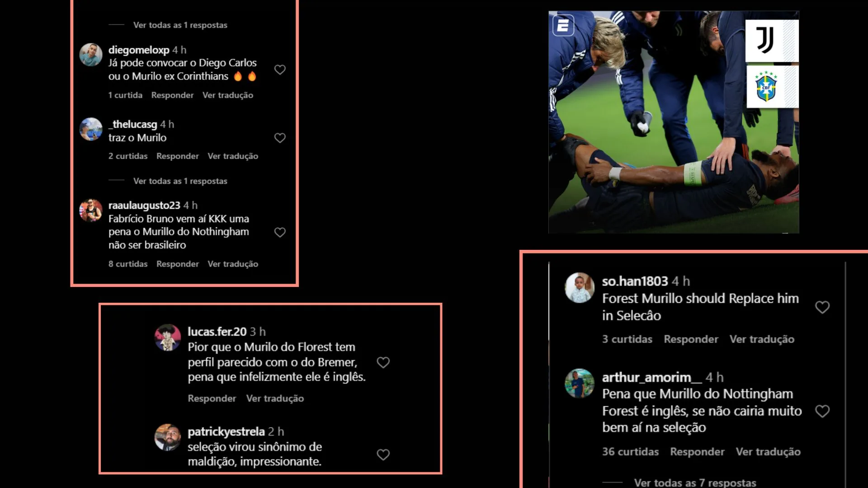Click the ESPN logo on the photo
868x488 pixels.
[563, 25]
